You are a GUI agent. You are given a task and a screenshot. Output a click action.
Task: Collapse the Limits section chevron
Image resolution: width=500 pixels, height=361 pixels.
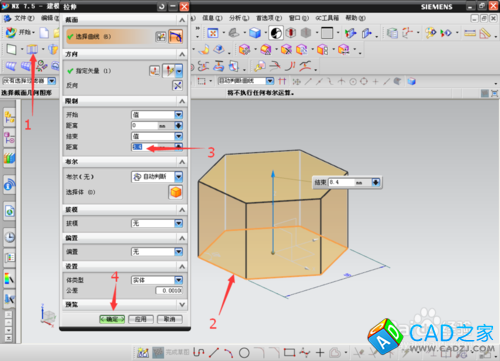click(182, 101)
